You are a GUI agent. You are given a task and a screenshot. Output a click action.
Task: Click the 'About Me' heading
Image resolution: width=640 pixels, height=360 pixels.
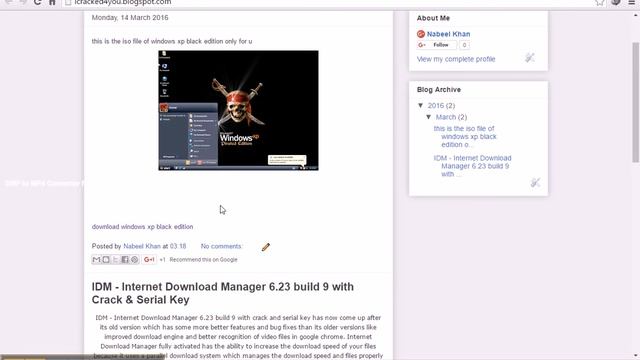coord(433,18)
